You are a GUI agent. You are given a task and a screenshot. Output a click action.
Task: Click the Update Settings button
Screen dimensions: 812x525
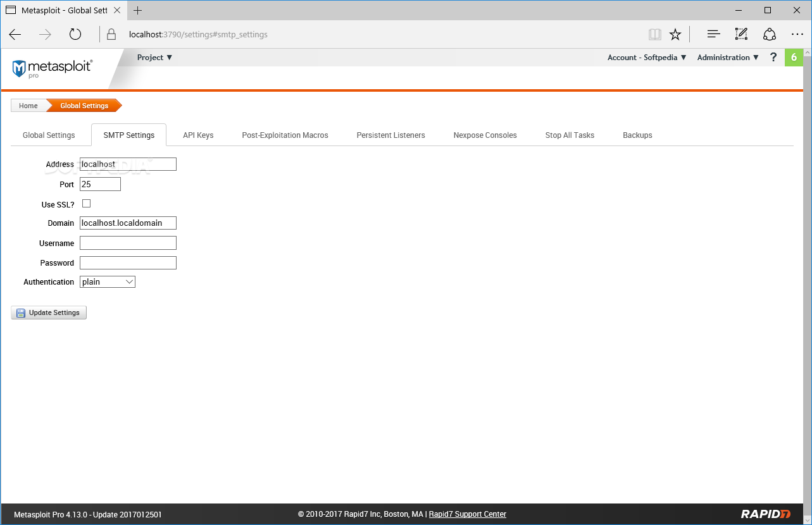coord(49,312)
